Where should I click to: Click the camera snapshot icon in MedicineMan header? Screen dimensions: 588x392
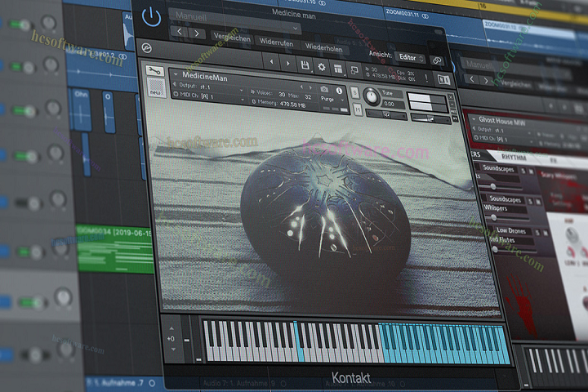point(324,89)
